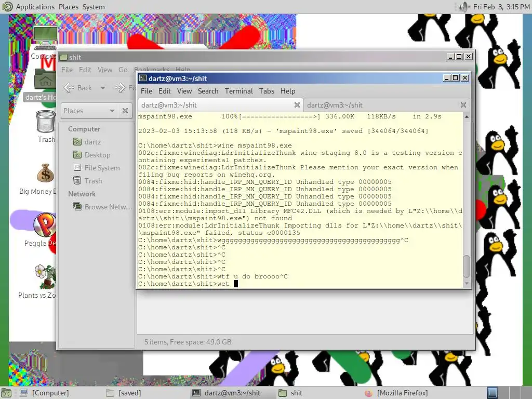Open Places menu in top panel
The image size is (532, 399).
(x=68, y=7)
